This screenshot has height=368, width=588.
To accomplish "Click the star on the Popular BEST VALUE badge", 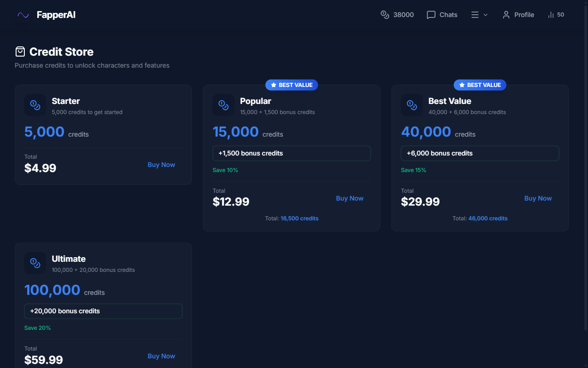I will 273,85.
